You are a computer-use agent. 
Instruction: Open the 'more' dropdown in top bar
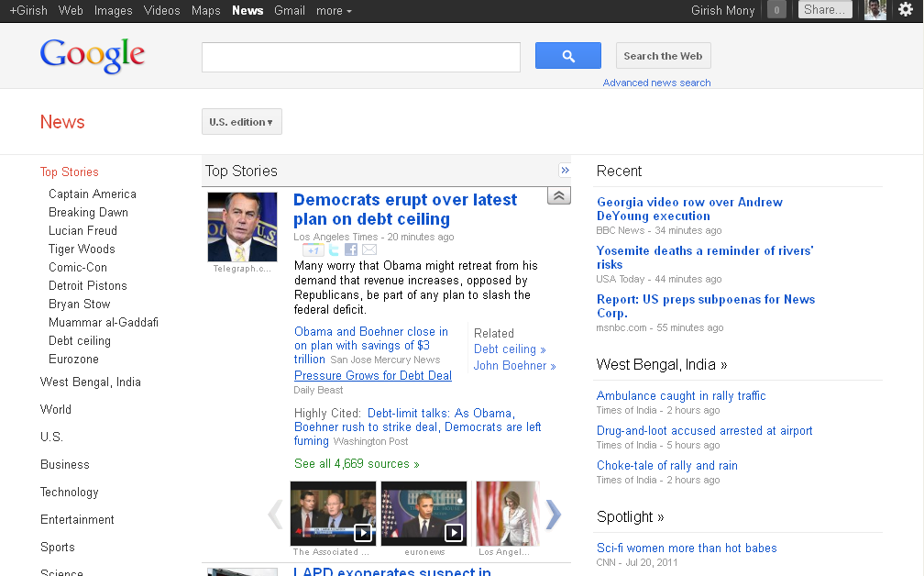point(334,11)
